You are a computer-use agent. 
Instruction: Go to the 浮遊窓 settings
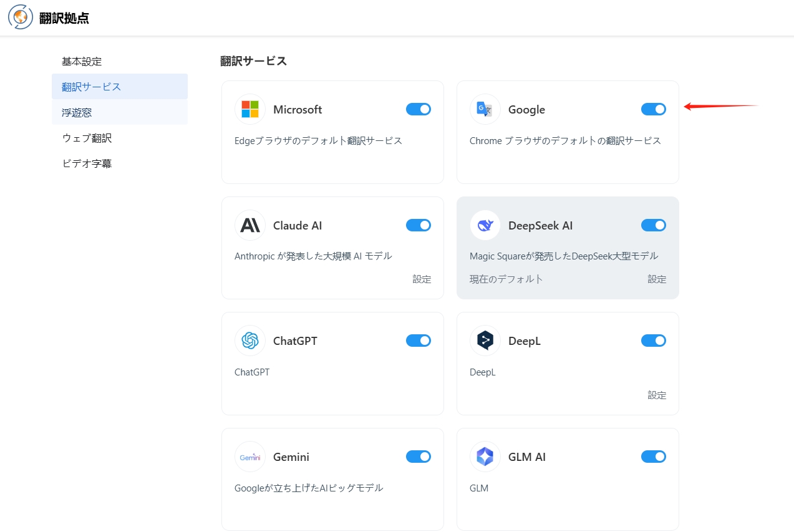pyautogui.click(x=120, y=112)
